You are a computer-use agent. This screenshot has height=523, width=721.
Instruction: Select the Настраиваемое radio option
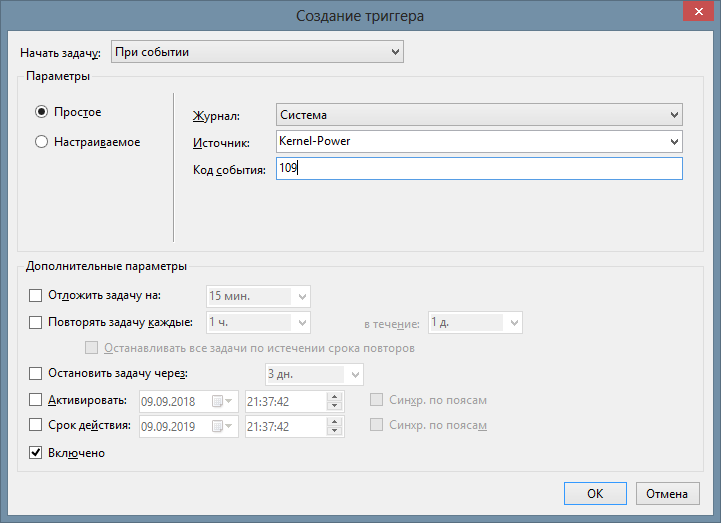click(42, 142)
